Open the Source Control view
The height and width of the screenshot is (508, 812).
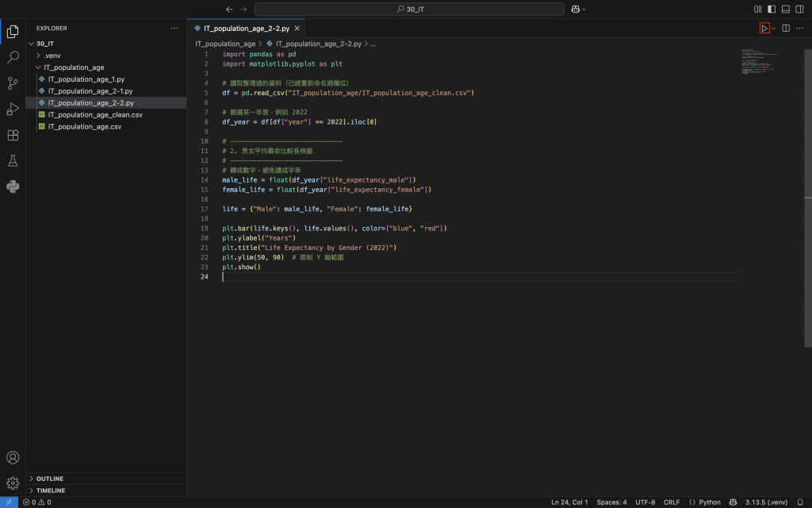(x=13, y=83)
